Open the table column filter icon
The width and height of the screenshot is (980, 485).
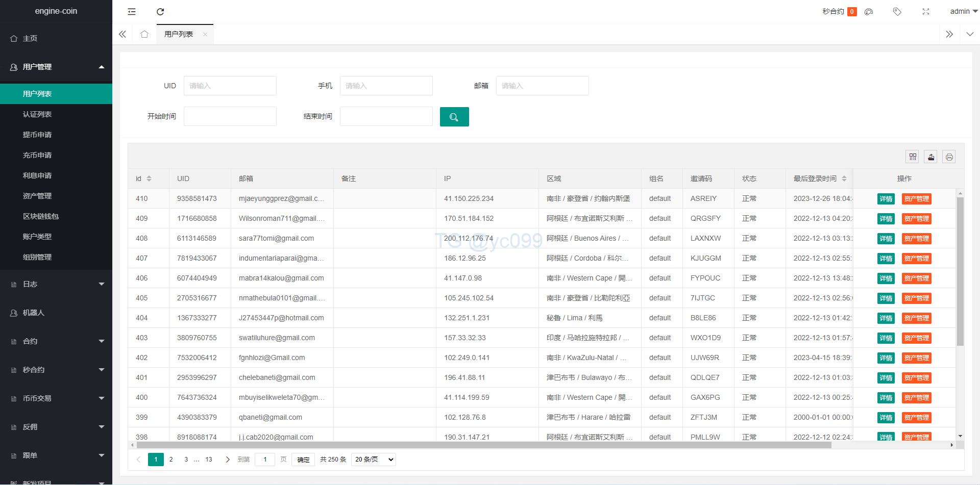coord(913,157)
